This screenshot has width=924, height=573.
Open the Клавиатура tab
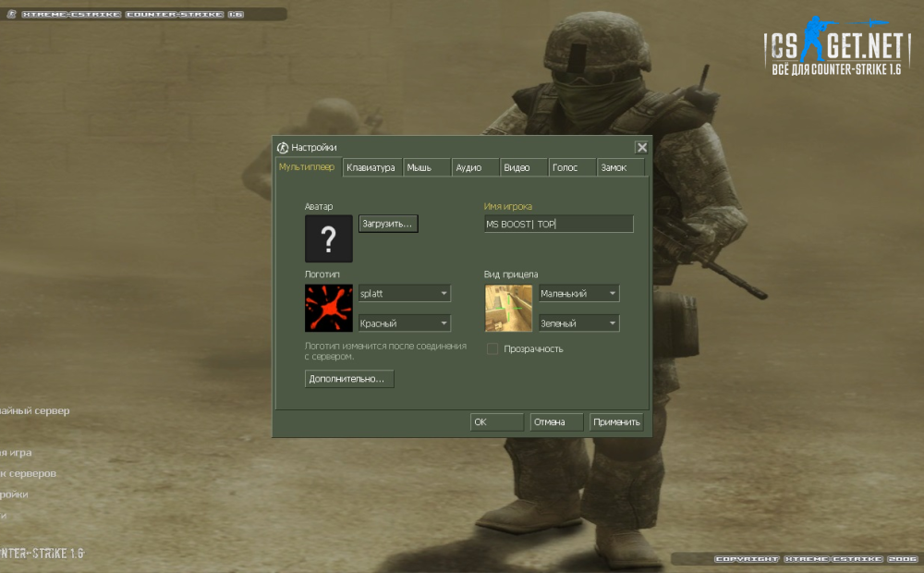tap(371, 167)
